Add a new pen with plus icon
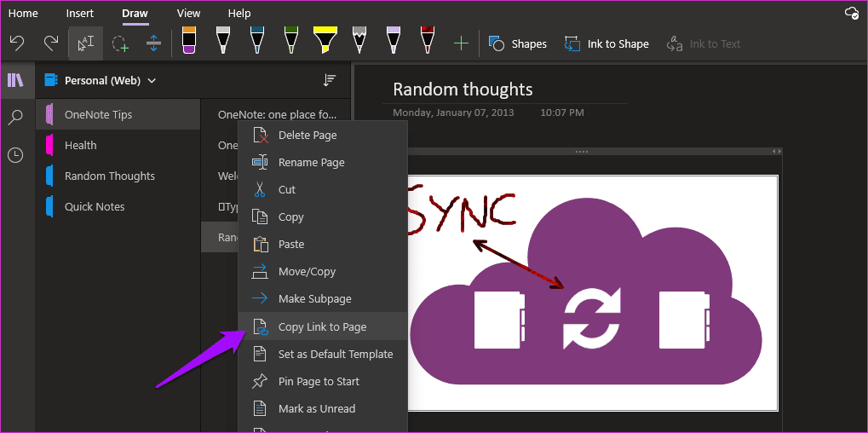Viewport: 868px width, 433px height. [x=461, y=43]
